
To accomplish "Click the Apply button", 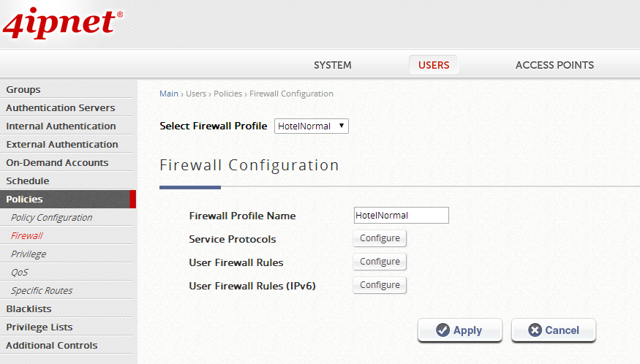I will [459, 330].
